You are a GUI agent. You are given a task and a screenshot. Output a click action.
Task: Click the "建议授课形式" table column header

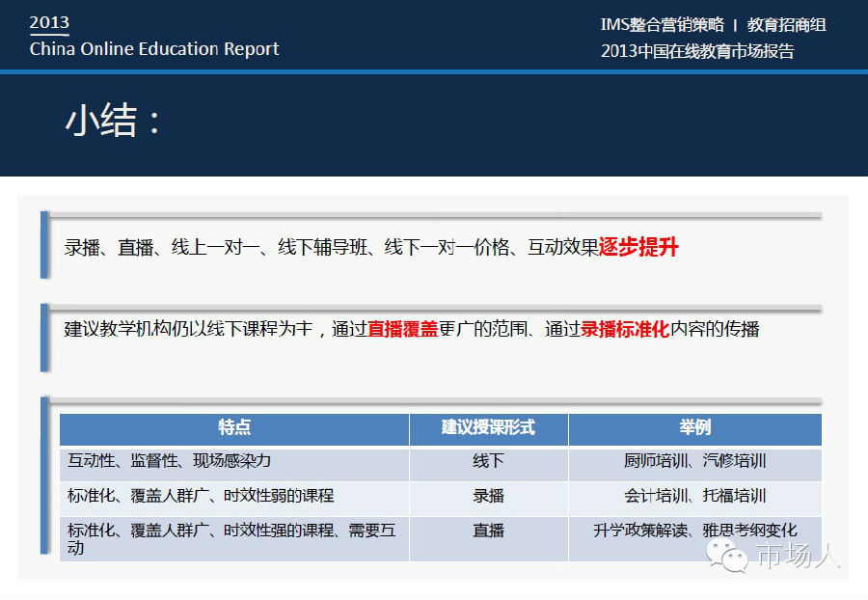pyautogui.click(x=488, y=427)
